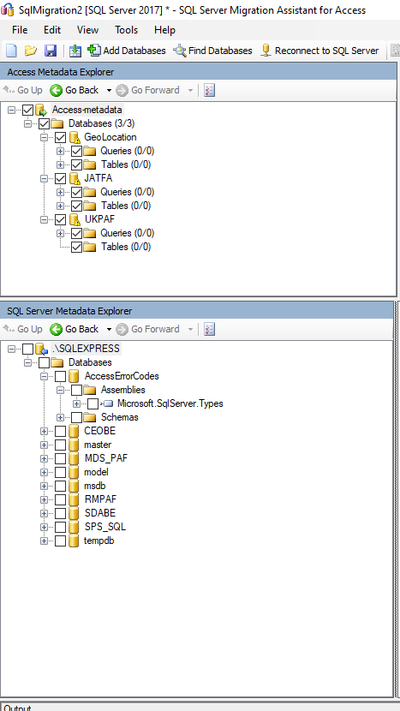Click the application icon in title bar

coord(8,10)
